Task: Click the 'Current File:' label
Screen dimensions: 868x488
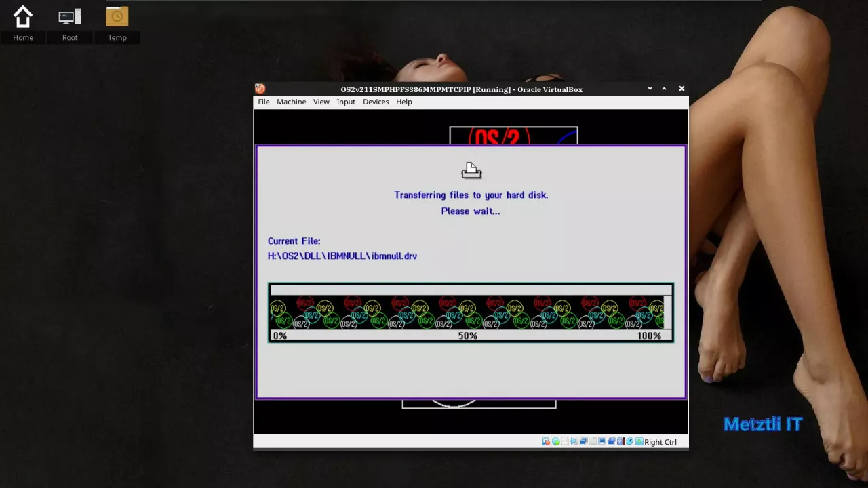Action: click(294, 241)
